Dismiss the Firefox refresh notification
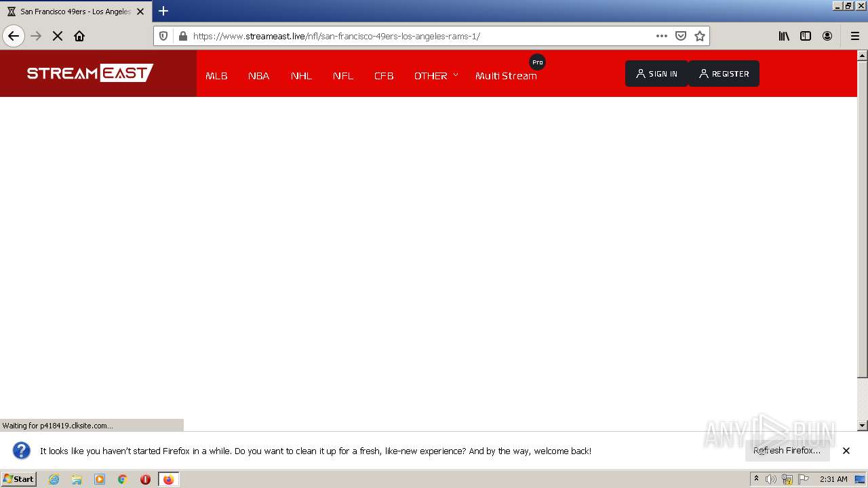This screenshot has height=488, width=868. point(846,451)
